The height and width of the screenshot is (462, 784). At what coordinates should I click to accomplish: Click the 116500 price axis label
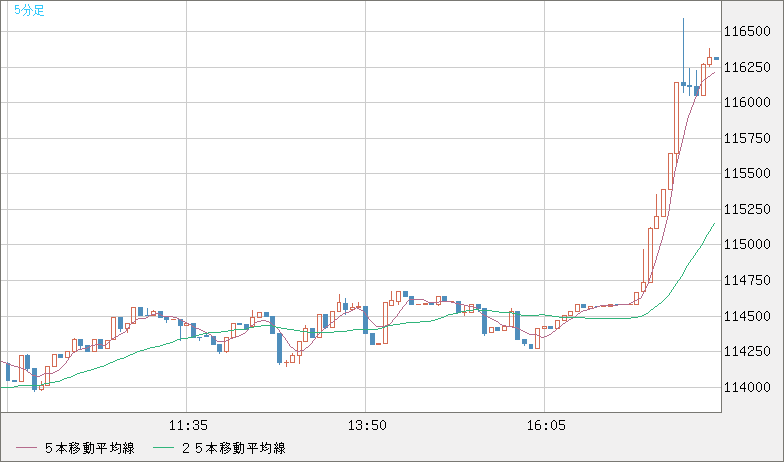point(749,31)
